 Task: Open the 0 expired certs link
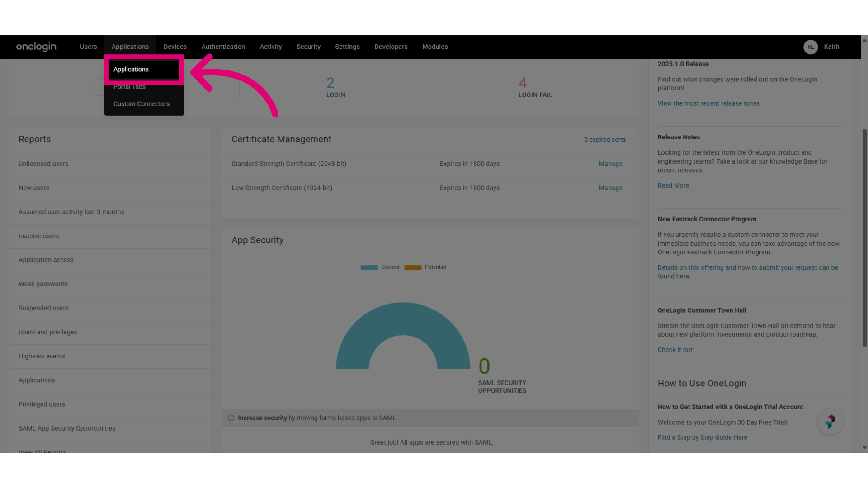[x=605, y=140]
